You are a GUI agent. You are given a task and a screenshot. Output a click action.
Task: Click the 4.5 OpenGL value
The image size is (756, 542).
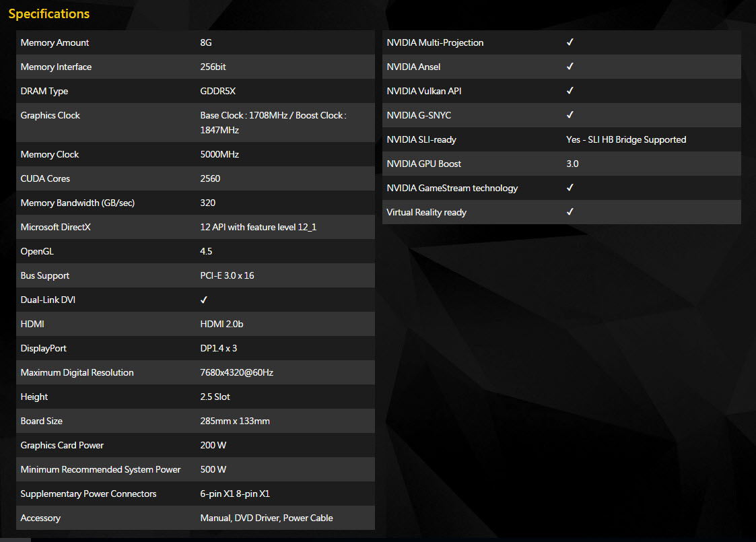(206, 251)
